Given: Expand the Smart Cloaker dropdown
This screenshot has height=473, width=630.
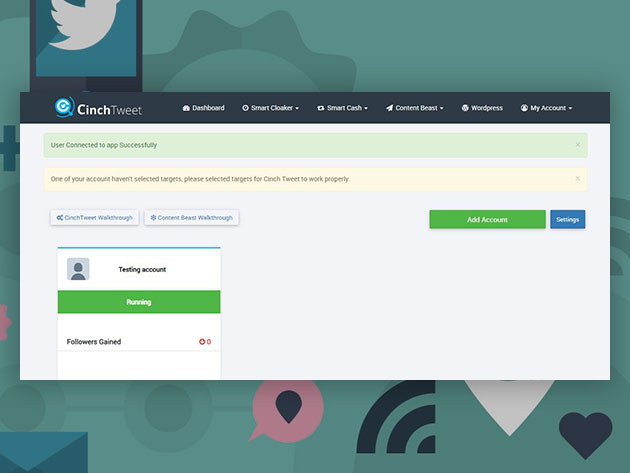Looking at the screenshot, I should [270, 108].
